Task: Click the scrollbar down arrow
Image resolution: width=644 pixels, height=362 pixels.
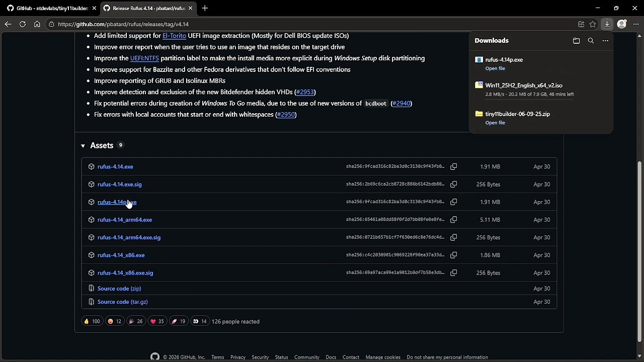Action: click(x=639, y=356)
